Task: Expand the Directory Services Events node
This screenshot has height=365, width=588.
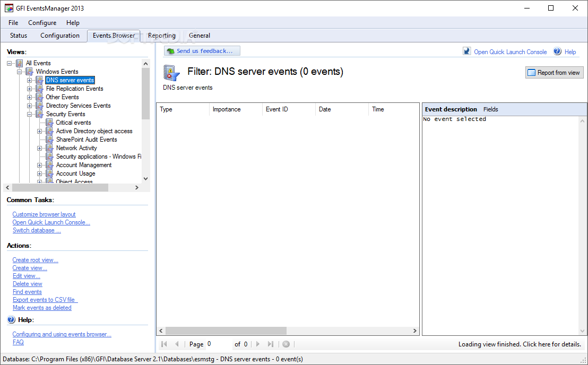Action: (x=29, y=106)
